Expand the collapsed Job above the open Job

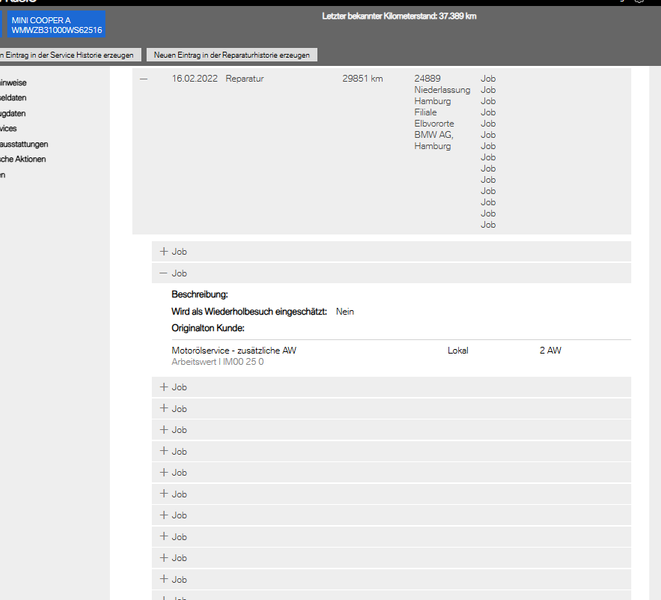164,251
